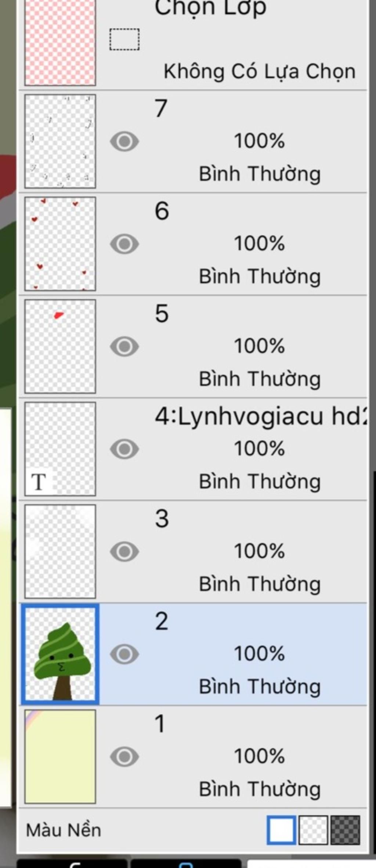376x868 pixels.
Task: Toggle visibility of tree layer 2
Action: pos(124,654)
